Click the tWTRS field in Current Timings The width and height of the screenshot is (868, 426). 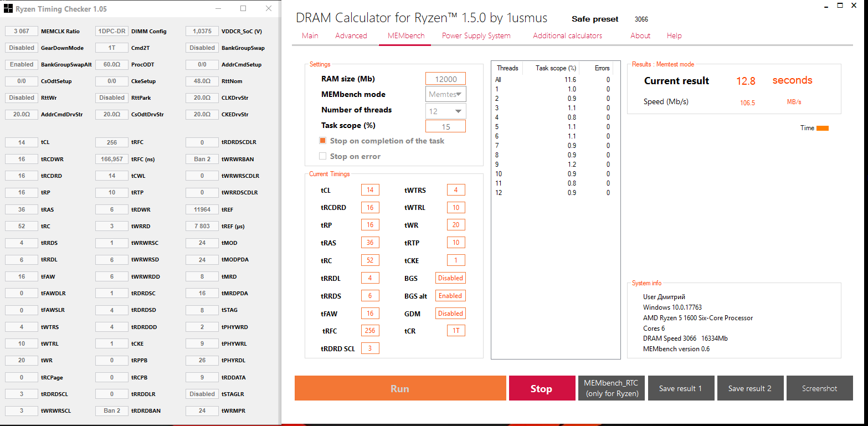[x=456, y=190]
